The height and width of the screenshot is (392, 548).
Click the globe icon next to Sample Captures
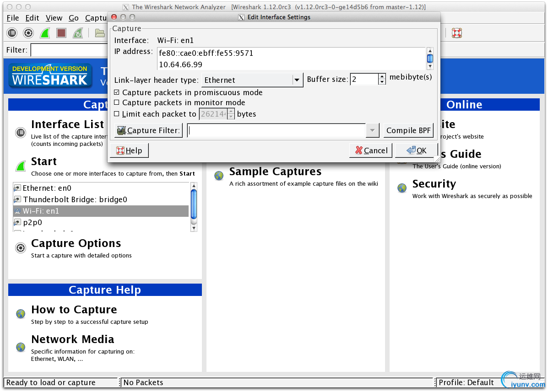pyautogui.click(x=219, y=176)
